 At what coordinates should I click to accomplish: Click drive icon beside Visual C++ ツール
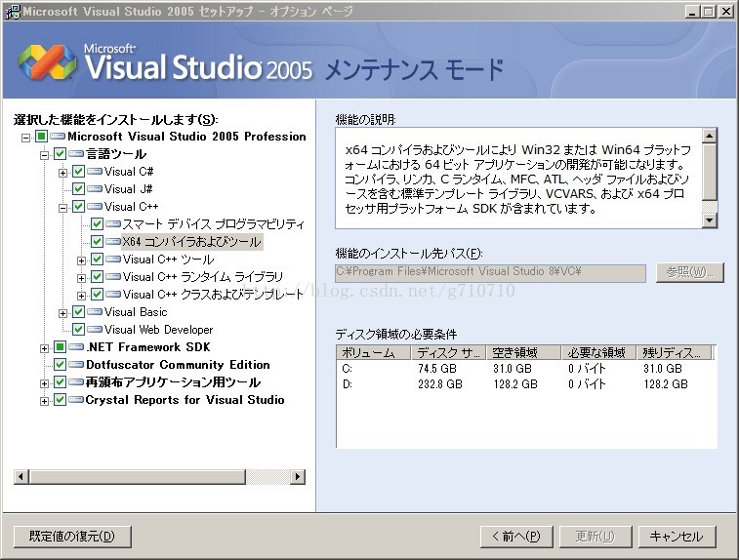(113, 260)
